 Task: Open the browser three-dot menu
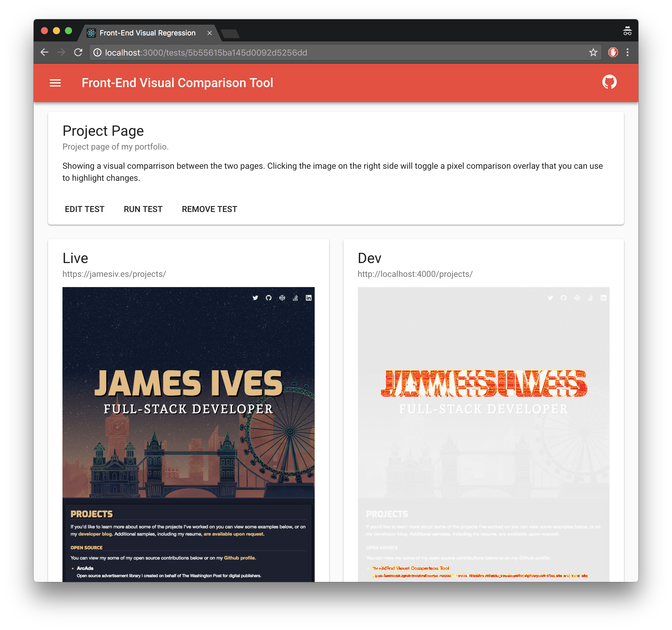click(627, 52)
